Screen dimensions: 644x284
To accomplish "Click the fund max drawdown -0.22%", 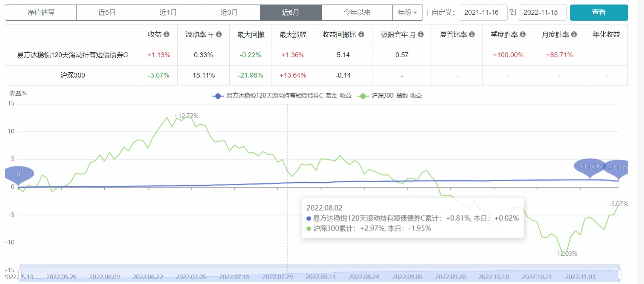I will 250,55.
